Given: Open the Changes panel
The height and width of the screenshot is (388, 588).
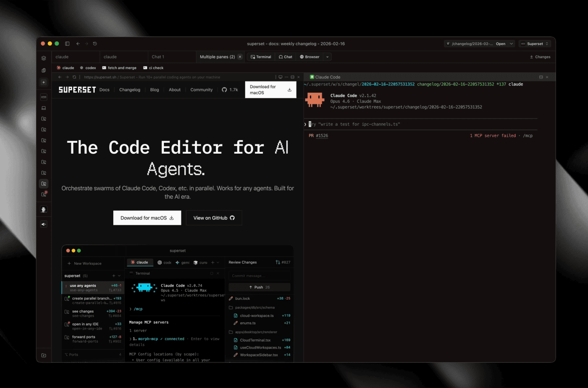Looking at the screenshot, I should [540, 57].
